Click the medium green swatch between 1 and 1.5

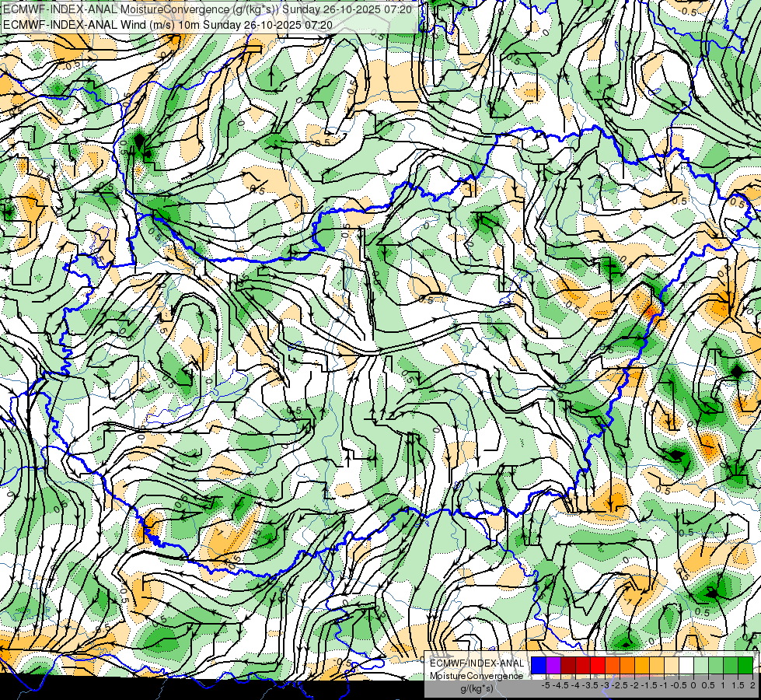[731, 665]
